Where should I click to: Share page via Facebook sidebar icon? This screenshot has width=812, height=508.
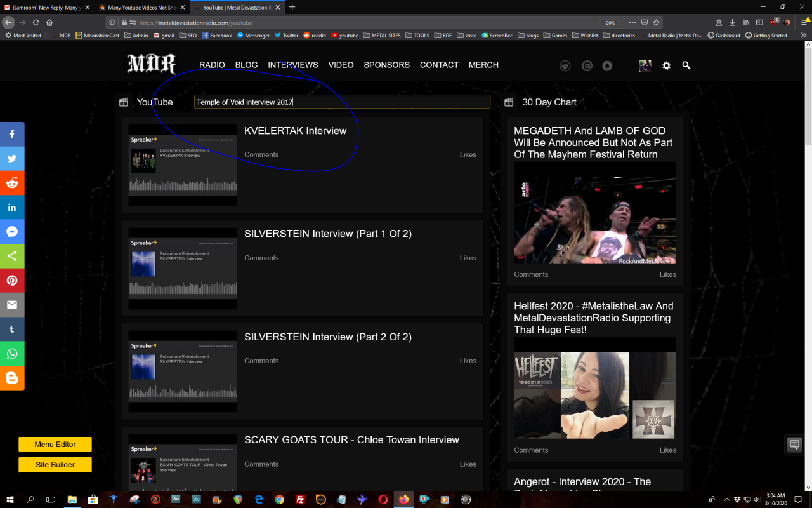(x=12, y=134)
